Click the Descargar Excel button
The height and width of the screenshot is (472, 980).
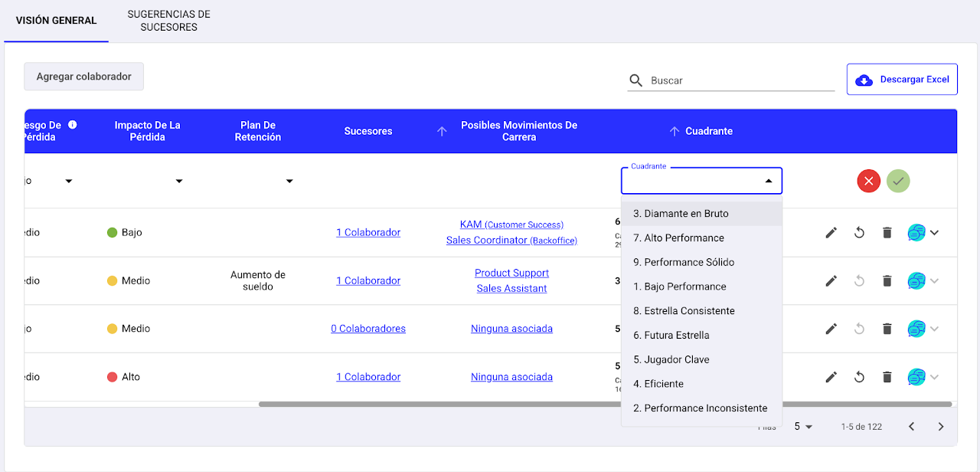902,80
